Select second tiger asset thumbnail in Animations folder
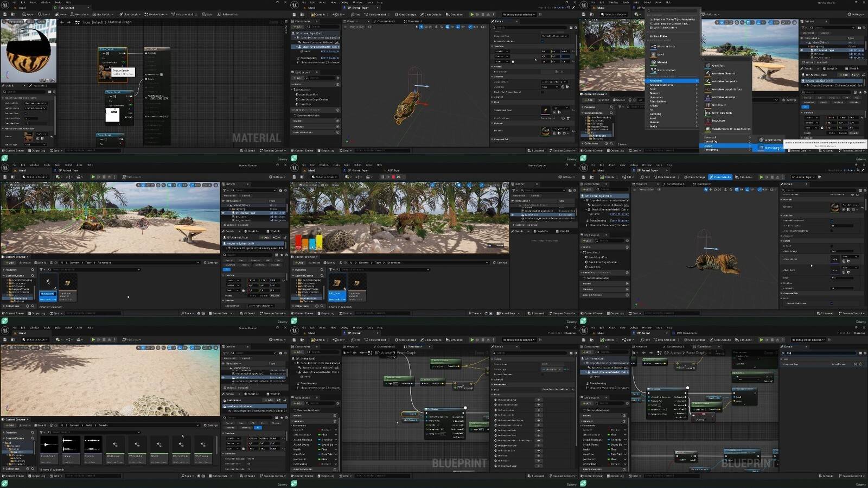The width and height of the screenshot is (868, 488). click(x=68, y=282)
